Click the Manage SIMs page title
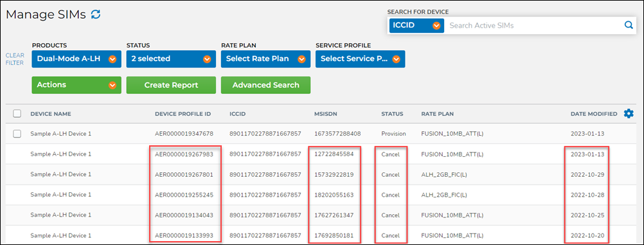Viewport: 644px width, 245px height. 46,14
